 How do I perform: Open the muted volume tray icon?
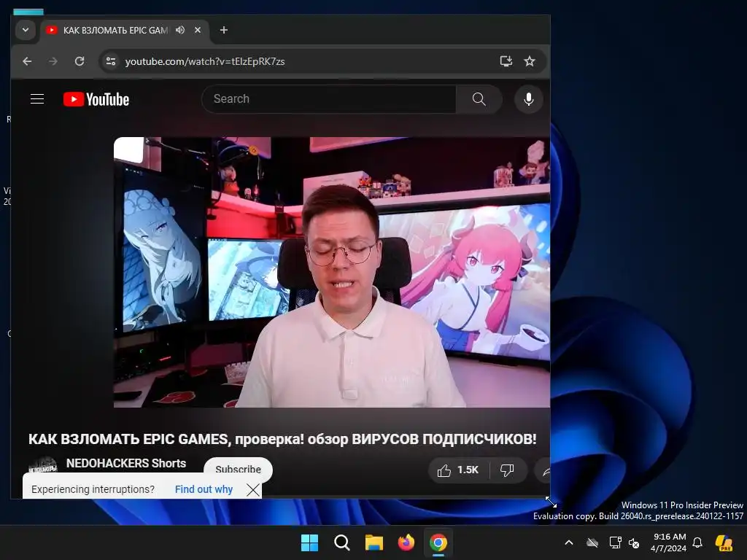pyautogui.click(x=634, y=542)
